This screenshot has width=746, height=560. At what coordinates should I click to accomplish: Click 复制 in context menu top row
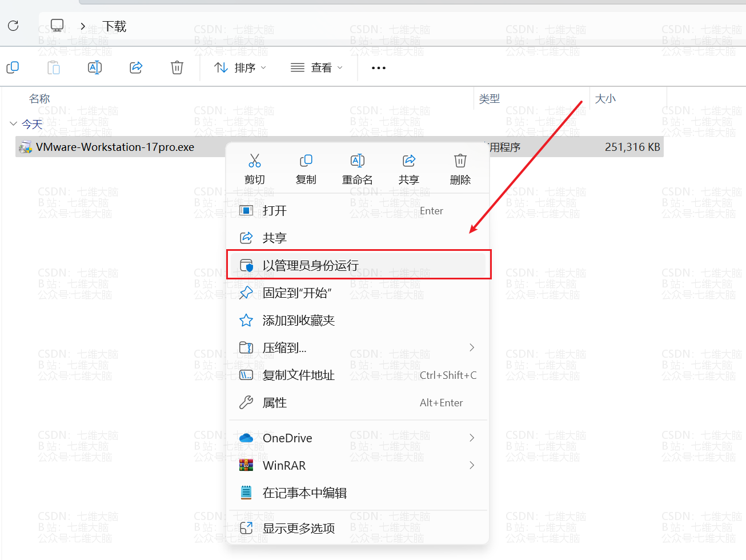(x=306, y=169)
